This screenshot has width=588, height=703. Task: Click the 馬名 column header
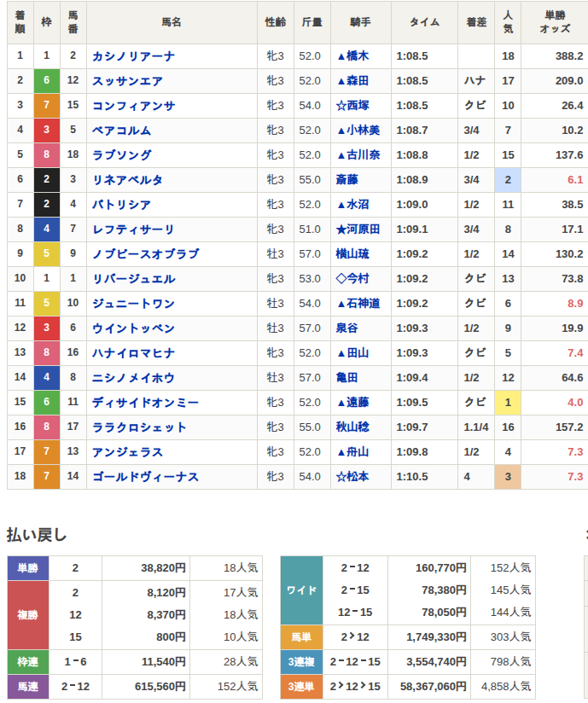pyautogui.click(x=172, y=22)
